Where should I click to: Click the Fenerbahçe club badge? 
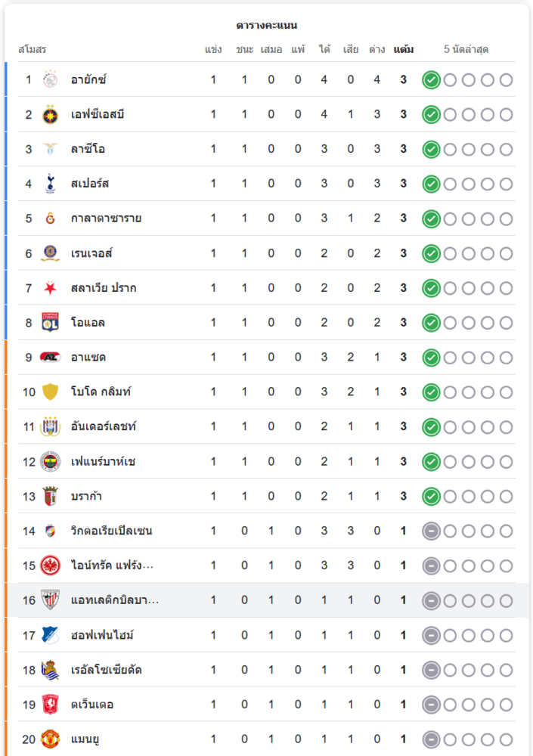click(51, 461)
